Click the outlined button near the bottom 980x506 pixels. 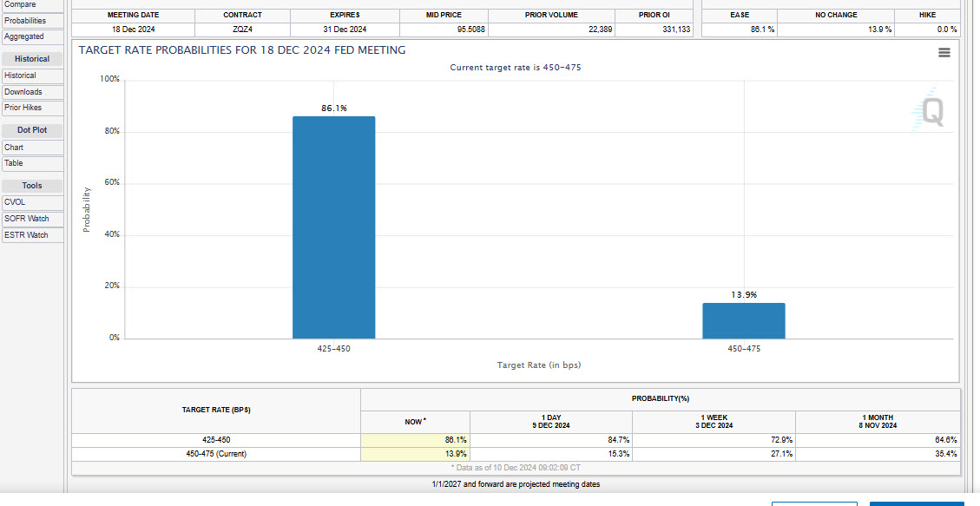tap(814, 503)
